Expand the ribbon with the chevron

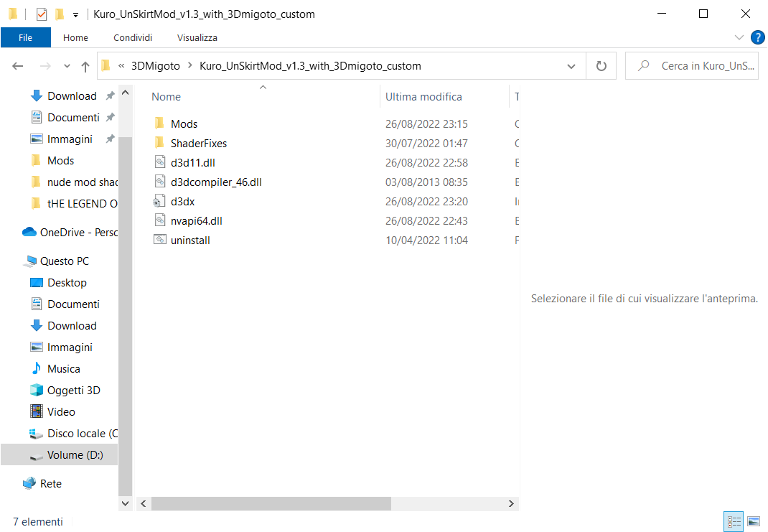[739, 37]
